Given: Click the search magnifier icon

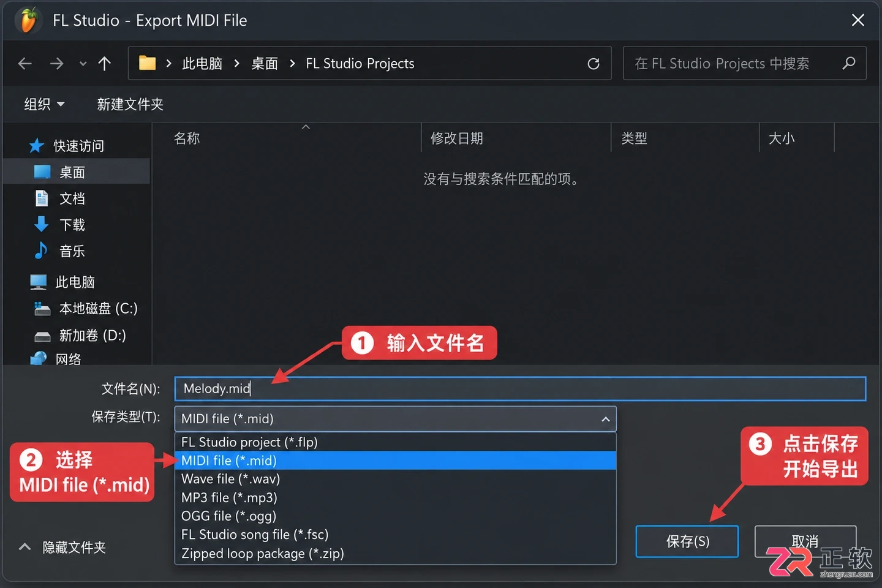Looking at the screenshot, I should coord(849,63).
